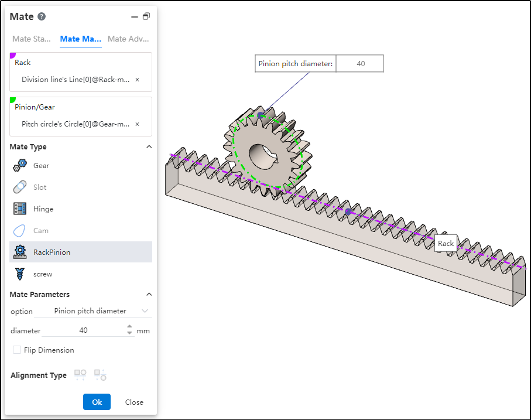Click the Pinion pitch diameter callout value field
Viewport: 531px width, 420px height.
360,64
